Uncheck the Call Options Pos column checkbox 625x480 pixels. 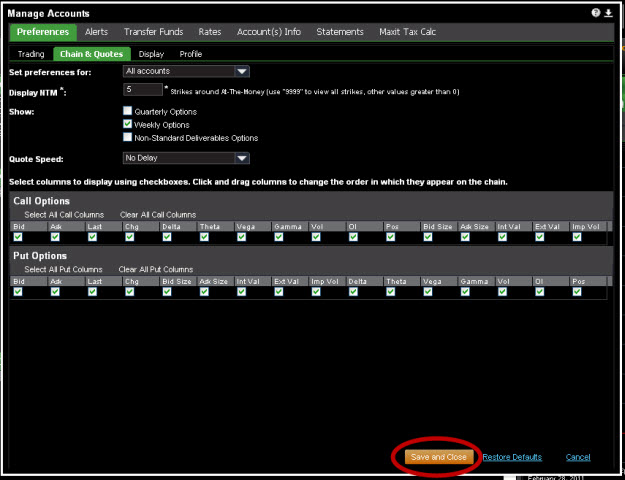[x=391, y=237]
